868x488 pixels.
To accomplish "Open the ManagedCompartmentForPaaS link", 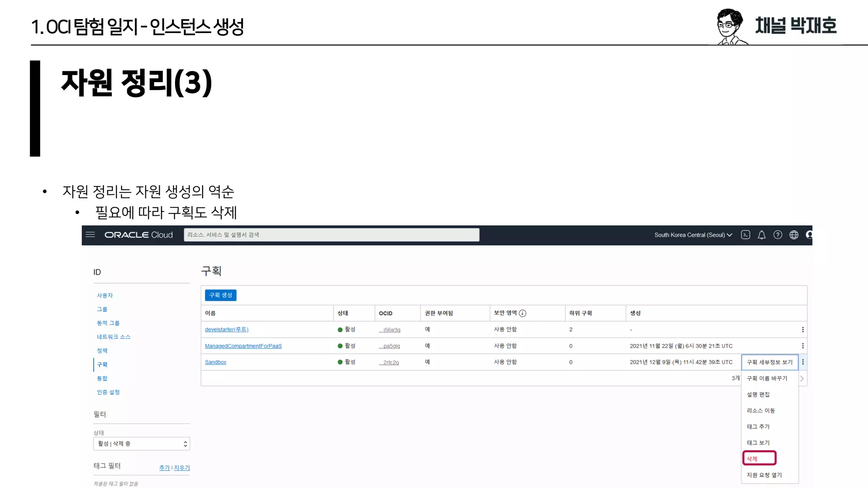I will (x=243, y=346).
